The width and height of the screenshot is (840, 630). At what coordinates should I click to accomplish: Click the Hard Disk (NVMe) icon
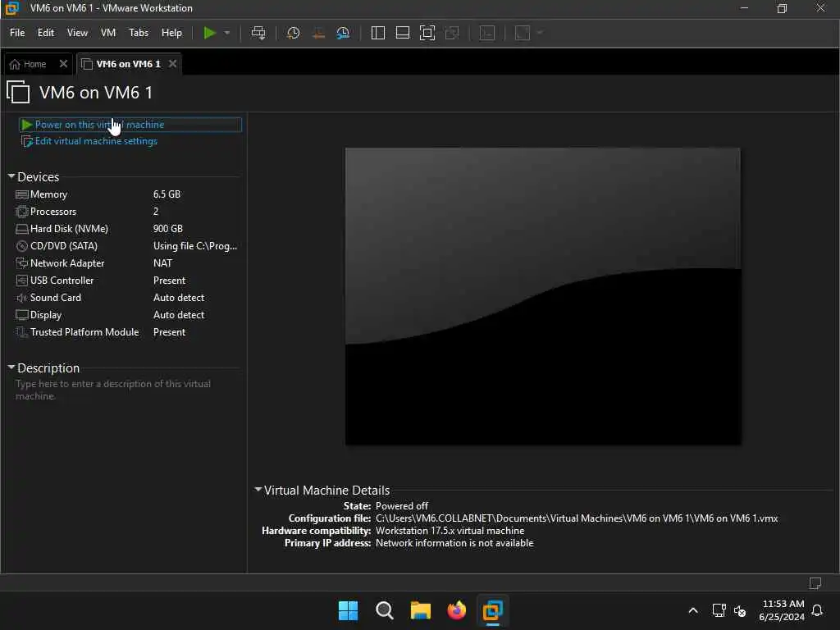click(22, 229)
